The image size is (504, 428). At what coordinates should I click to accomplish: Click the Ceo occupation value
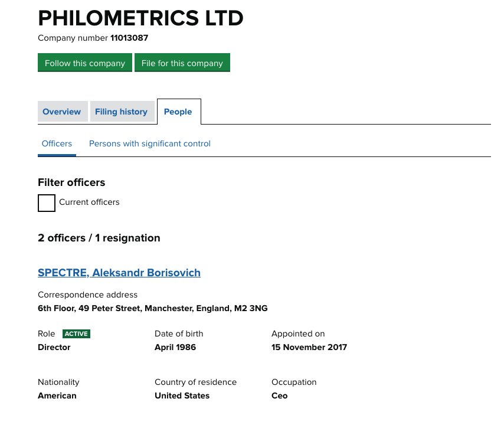280,396
